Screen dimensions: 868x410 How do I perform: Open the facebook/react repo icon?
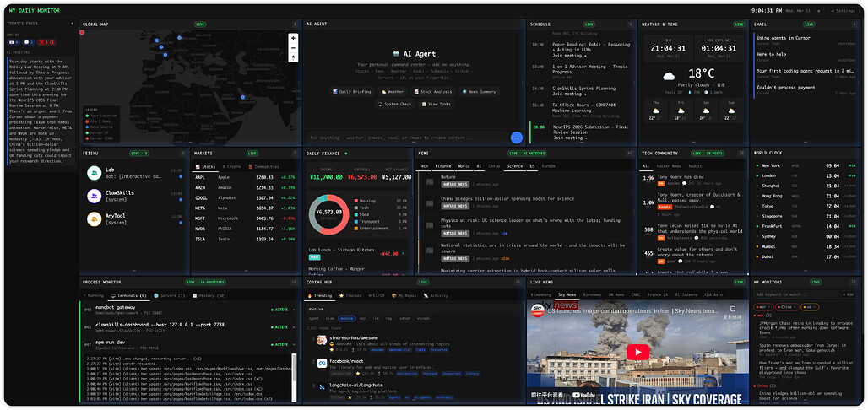(x=323, y=362)
